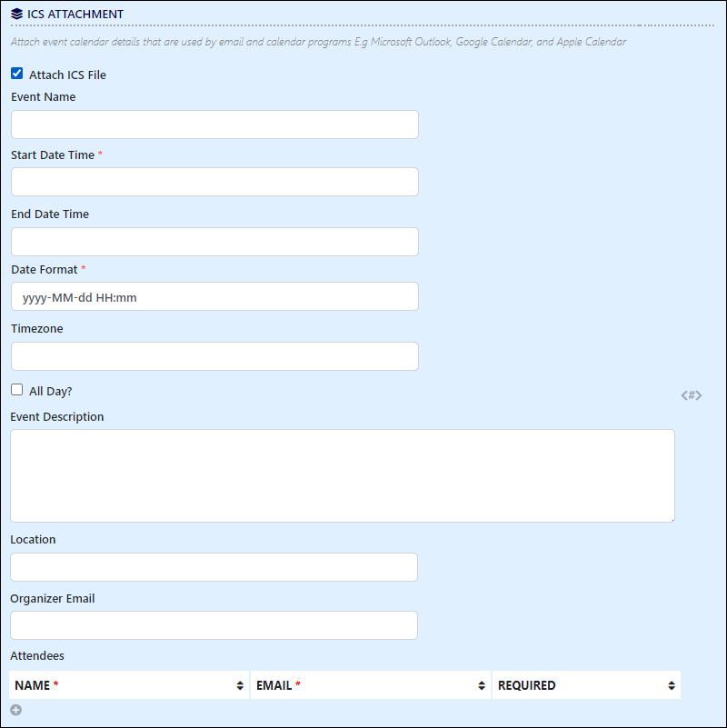The width and height of the screenshot is (727, 728).
Task: Focus the Location input field
Action: coord(214,567)
